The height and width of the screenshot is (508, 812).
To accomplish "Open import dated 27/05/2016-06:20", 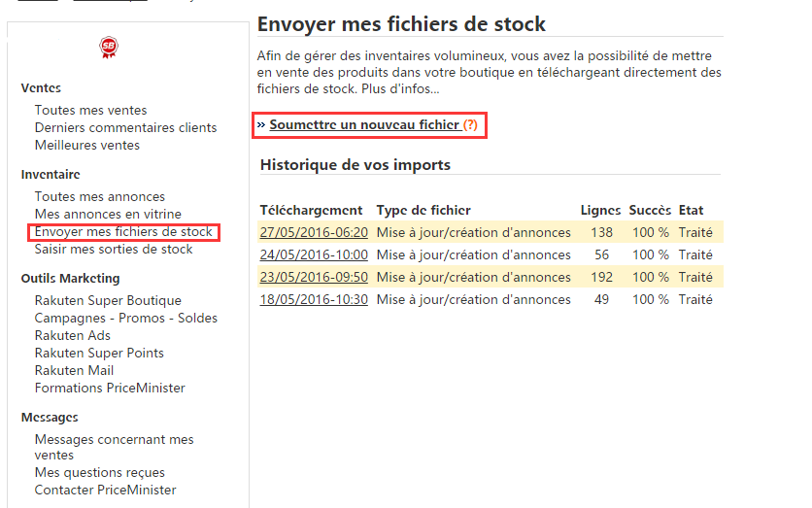I will 313,233.
